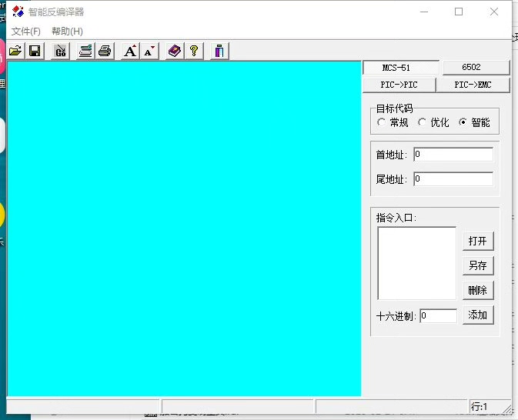Click the printer icon
Screen dimensions: 518x420
(105, 52)
